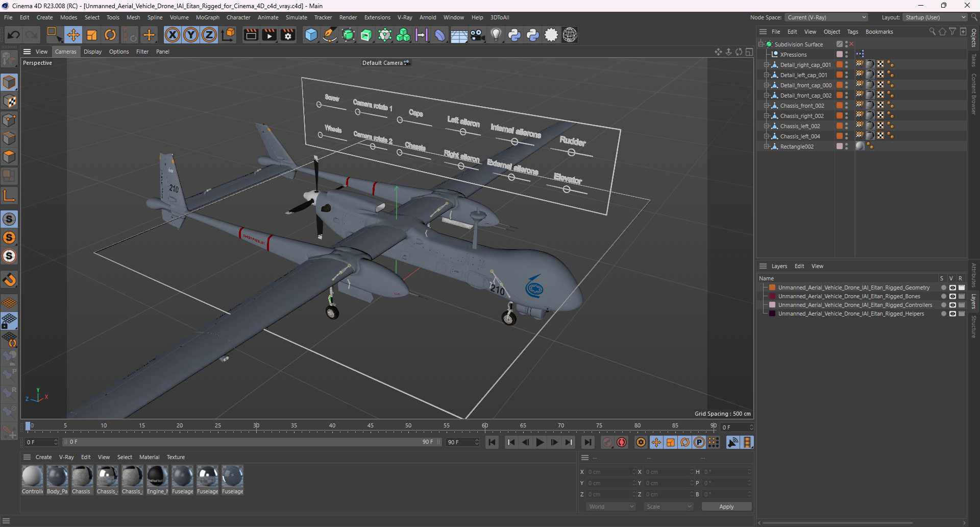Viewport: 980px width, 527px height.
Task: Open Node Space dropdown
Action: click(826, 17)
